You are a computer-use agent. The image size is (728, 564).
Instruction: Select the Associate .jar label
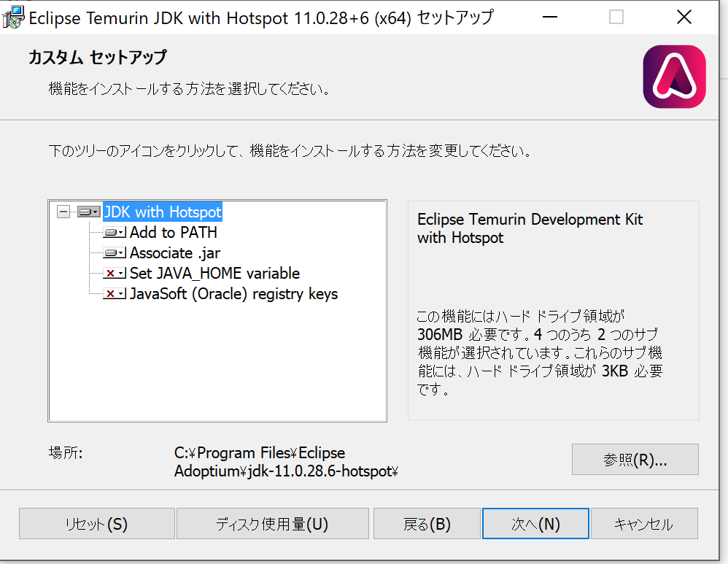click(175, 253)
